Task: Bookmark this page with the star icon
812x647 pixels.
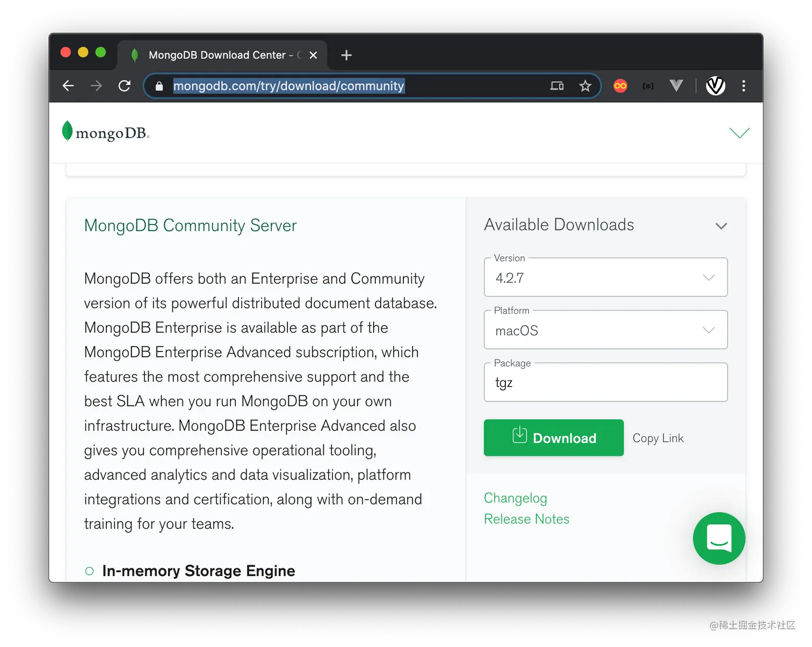Action: point(585,86)
